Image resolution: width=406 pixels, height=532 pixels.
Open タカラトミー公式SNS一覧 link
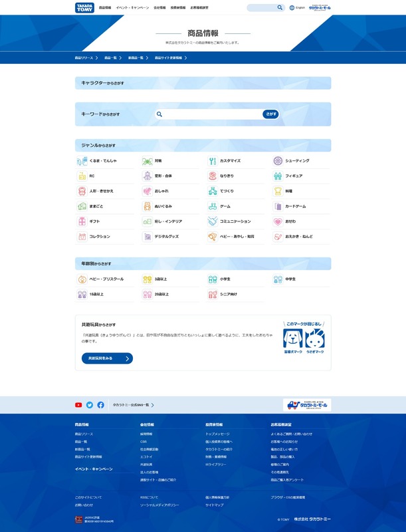coord(133,405)
